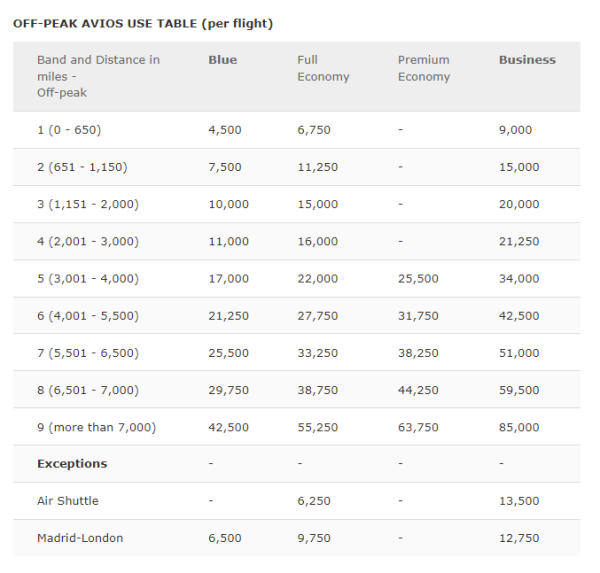
Task: Select the 20,000 Business value in band 3
Action: [x=518, y=204]
